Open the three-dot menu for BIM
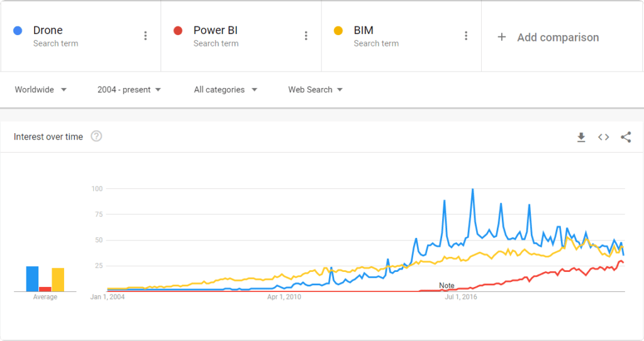 coord(466,36)
